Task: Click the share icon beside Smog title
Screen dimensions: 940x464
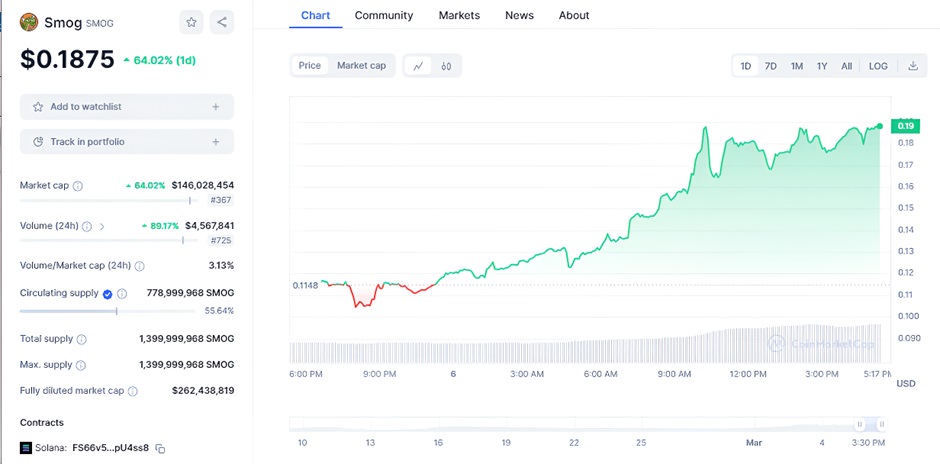Action: coord(222,22)
